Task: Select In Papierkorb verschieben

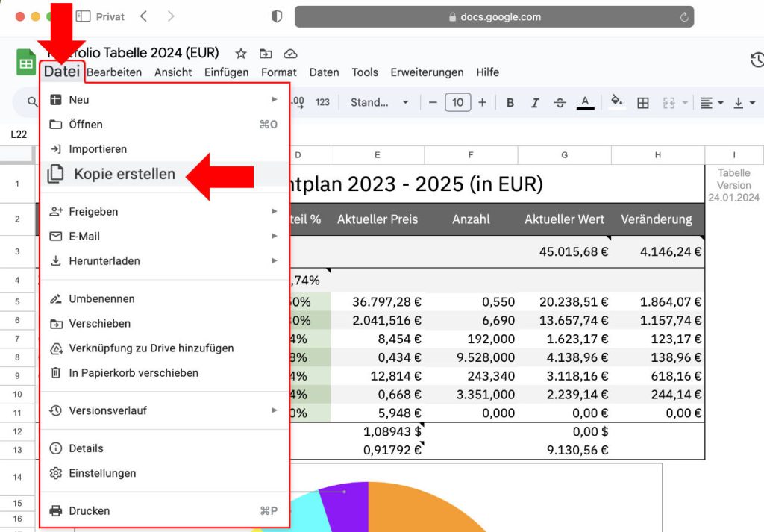Action: [x=165, y=373]
